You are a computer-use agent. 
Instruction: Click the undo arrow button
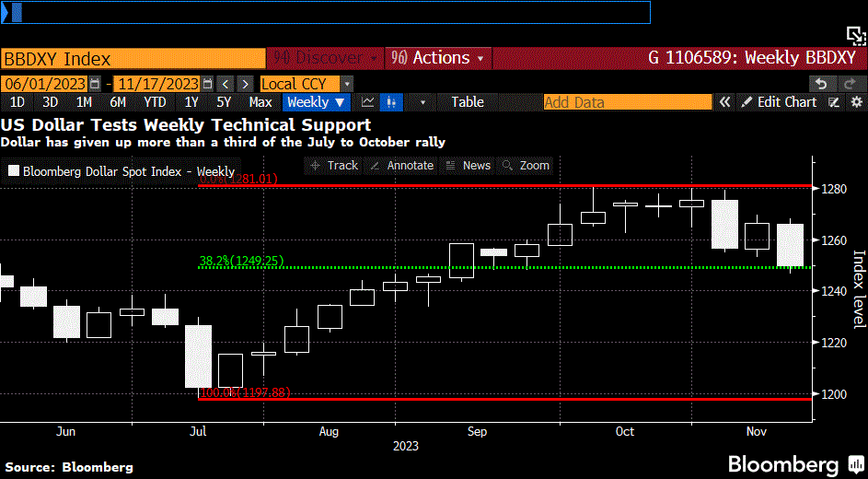coord(821,84)
